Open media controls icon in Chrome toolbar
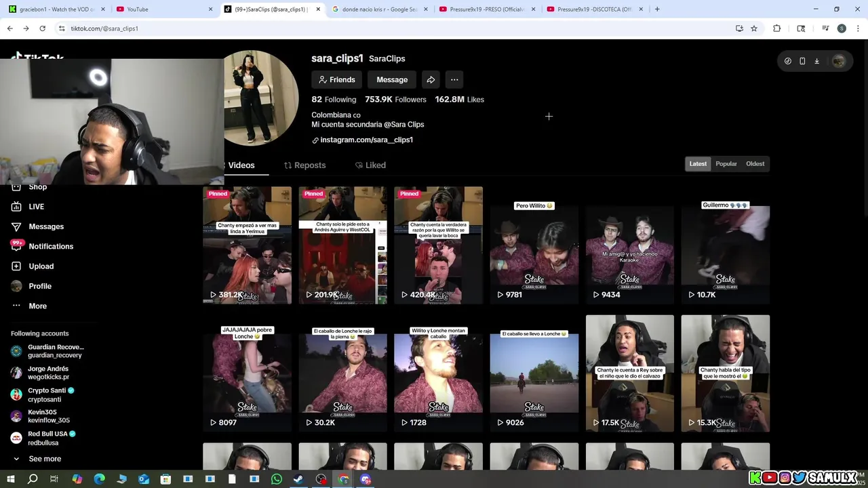 [825, 28]
